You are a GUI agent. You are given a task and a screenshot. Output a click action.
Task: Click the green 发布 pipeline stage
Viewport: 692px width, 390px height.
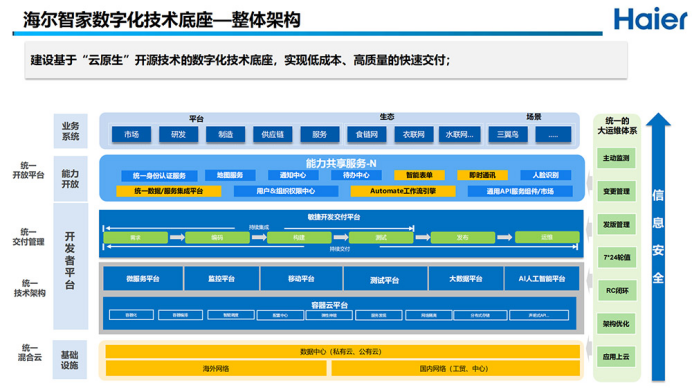pos(463,237)
